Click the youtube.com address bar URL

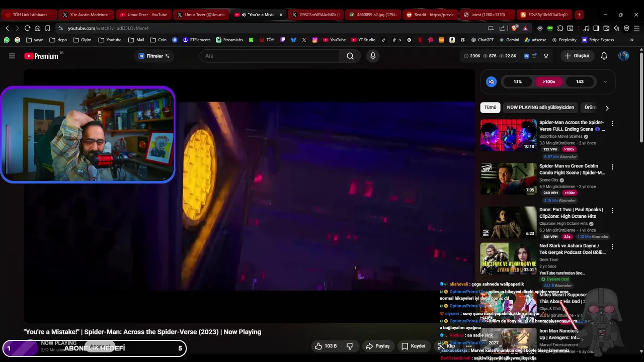(108, 28)
